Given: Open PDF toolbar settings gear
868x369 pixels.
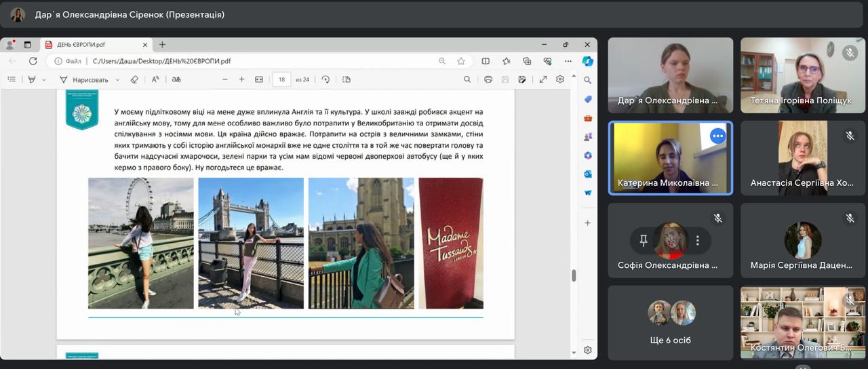Looking at the screenshot, I should [x=560, y=79].
